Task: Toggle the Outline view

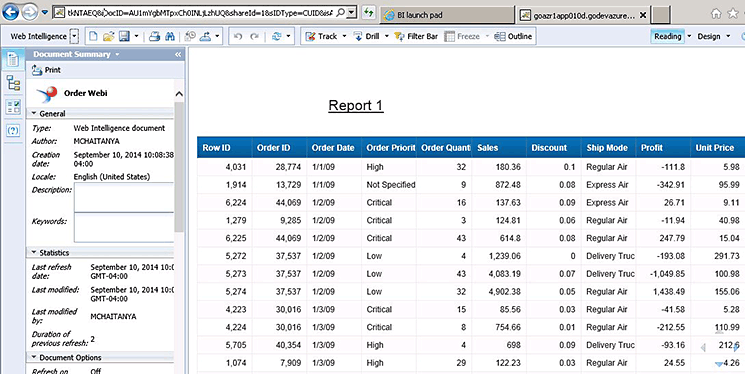Action: pyautogui.click(x=513, y=36)
